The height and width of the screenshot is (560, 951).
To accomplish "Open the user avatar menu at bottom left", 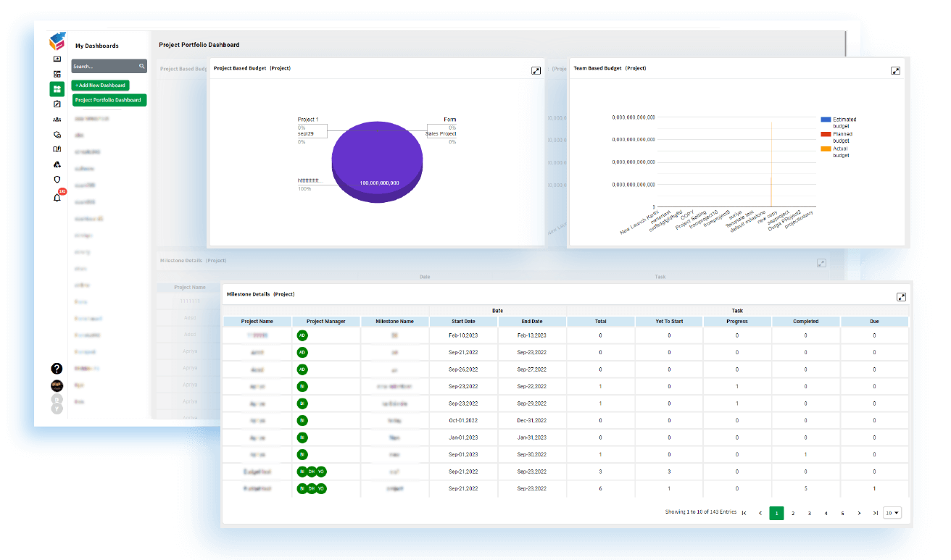I will pyautogui.click(x=57, y=385).
